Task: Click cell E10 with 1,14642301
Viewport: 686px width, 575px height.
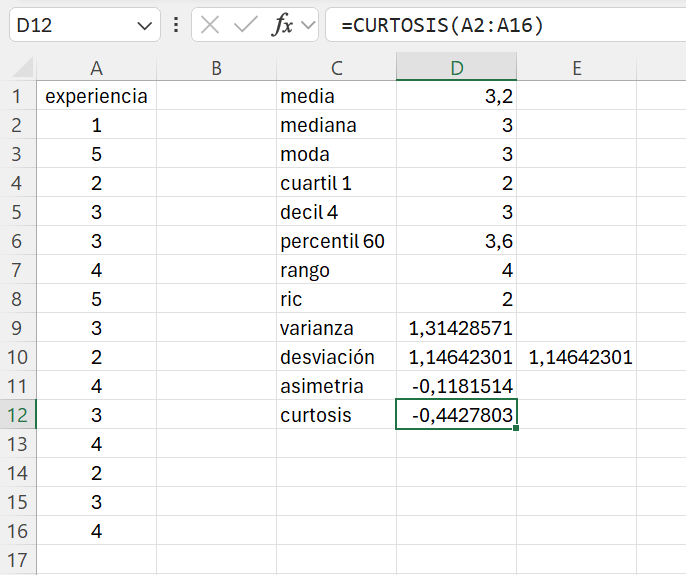Action: point(577,358)
